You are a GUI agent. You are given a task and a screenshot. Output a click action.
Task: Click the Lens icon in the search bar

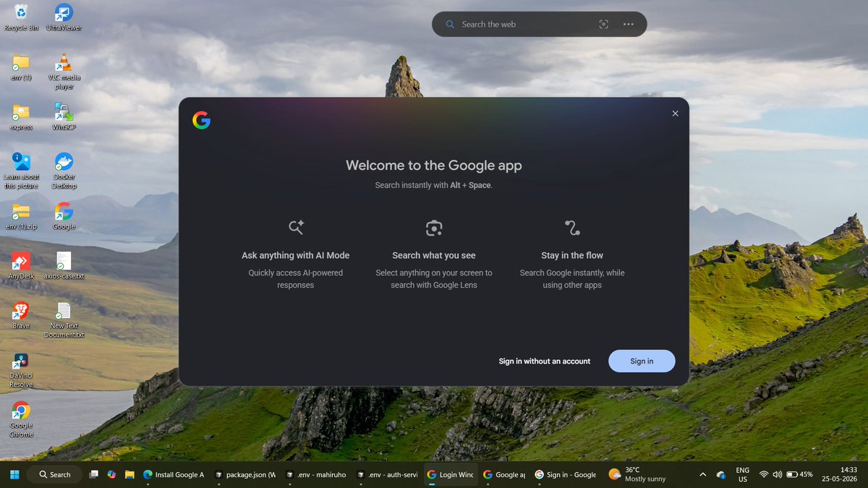(x=604, y=24)
